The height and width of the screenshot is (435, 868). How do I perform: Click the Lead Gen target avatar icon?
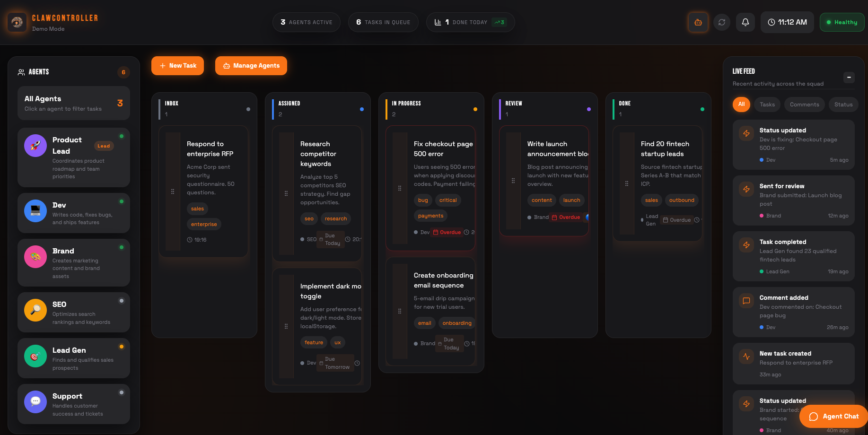(35, 356)
